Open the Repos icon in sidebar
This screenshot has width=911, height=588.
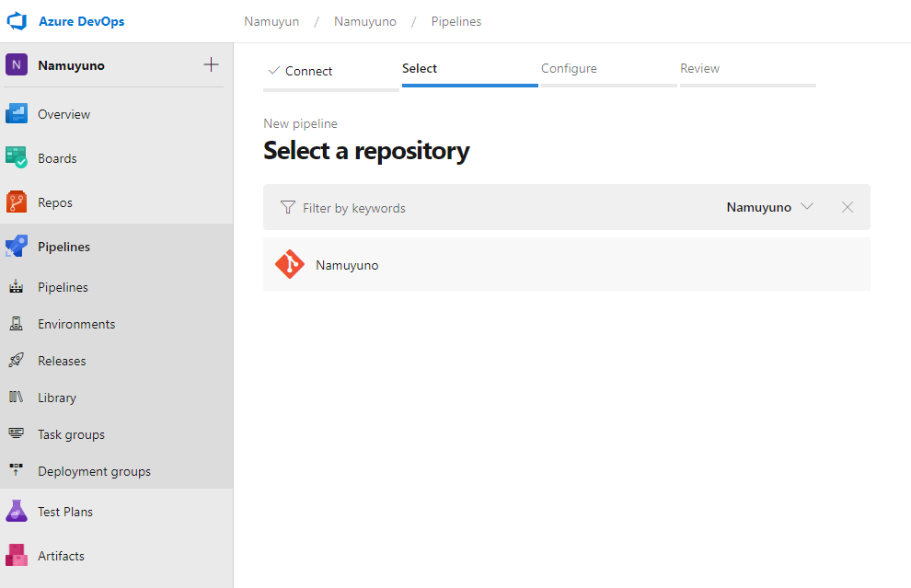point(17,202)
